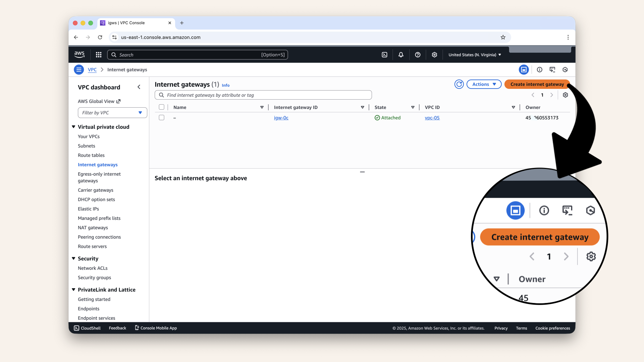Open the vpc-05 VPC link
The width and height of the screenshot is (644, 362).
click(432, 118)
